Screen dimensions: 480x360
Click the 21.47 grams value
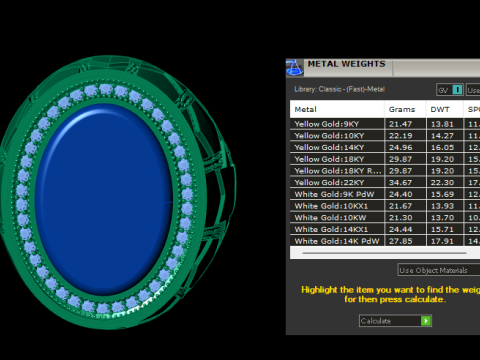coord(400,124)
